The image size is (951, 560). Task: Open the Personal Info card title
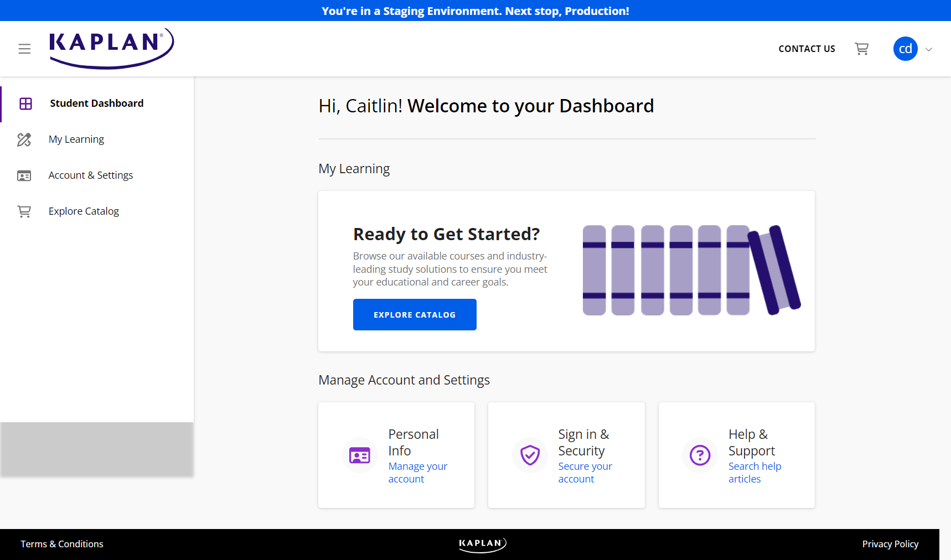point(414,443)
